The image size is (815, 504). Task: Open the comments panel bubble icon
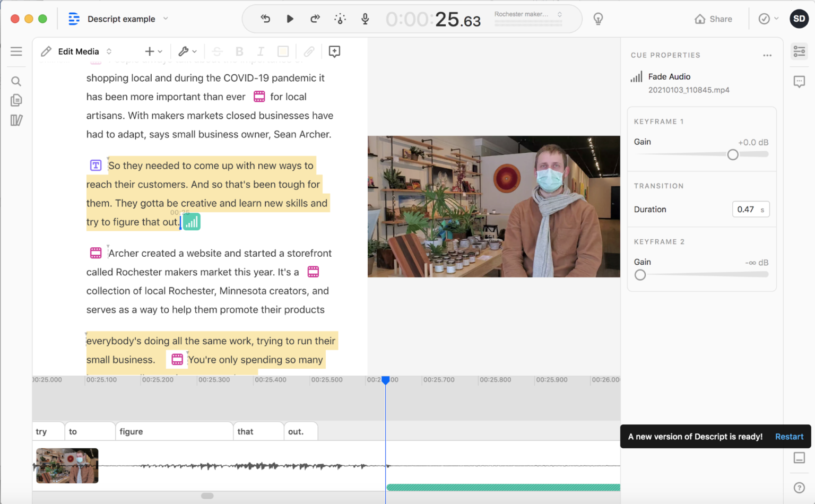799,82
